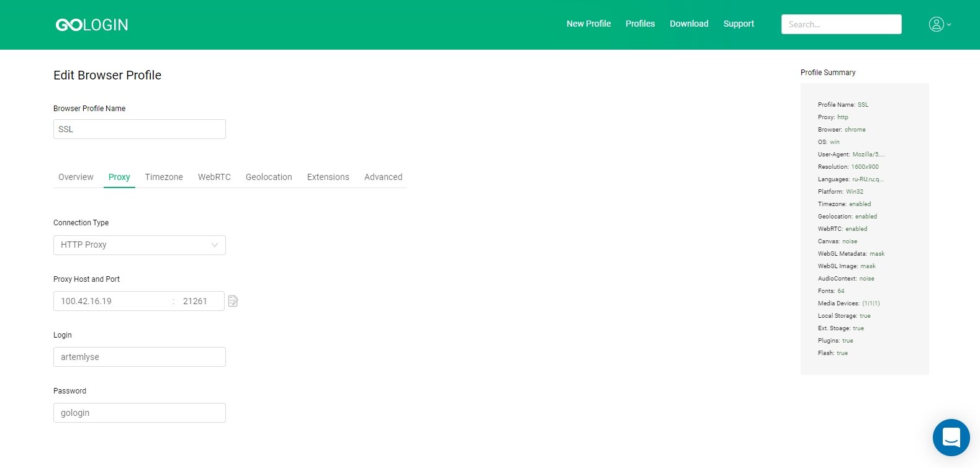The width and height of the screenshot is (980, 468).
Task: Click the proxy Password input field
Action: click(140, 413)
